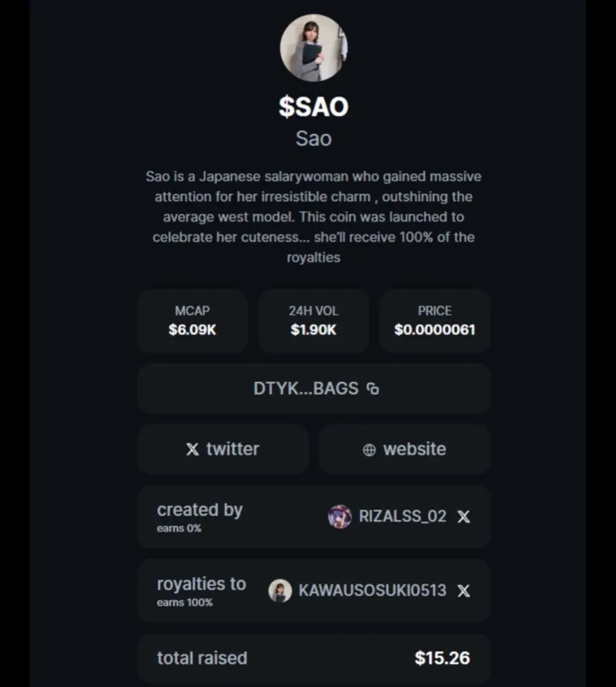Screen dimensions: 616x687
Task: Click X icon next to KAWAUSOSUKI0513
Action: 464,591
